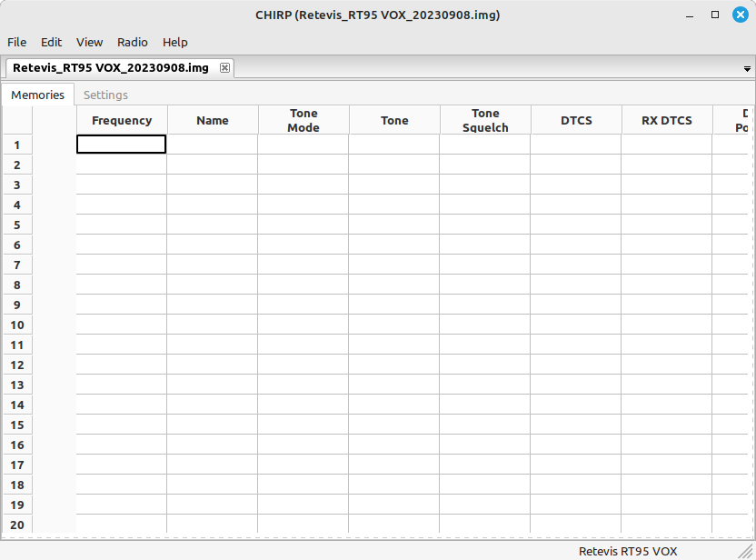
Task: Open the tab list dropdown arrow
Action: (x=747, y=69)
